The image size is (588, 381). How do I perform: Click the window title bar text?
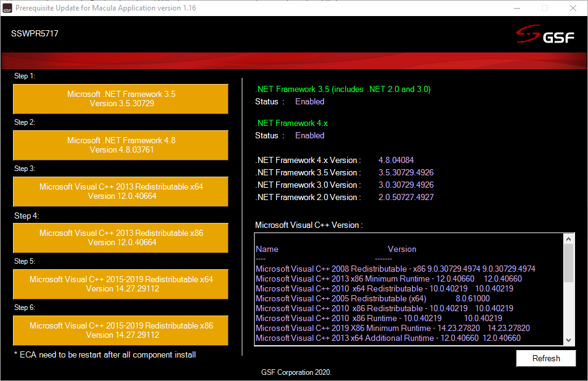click(x=106, y=8)
